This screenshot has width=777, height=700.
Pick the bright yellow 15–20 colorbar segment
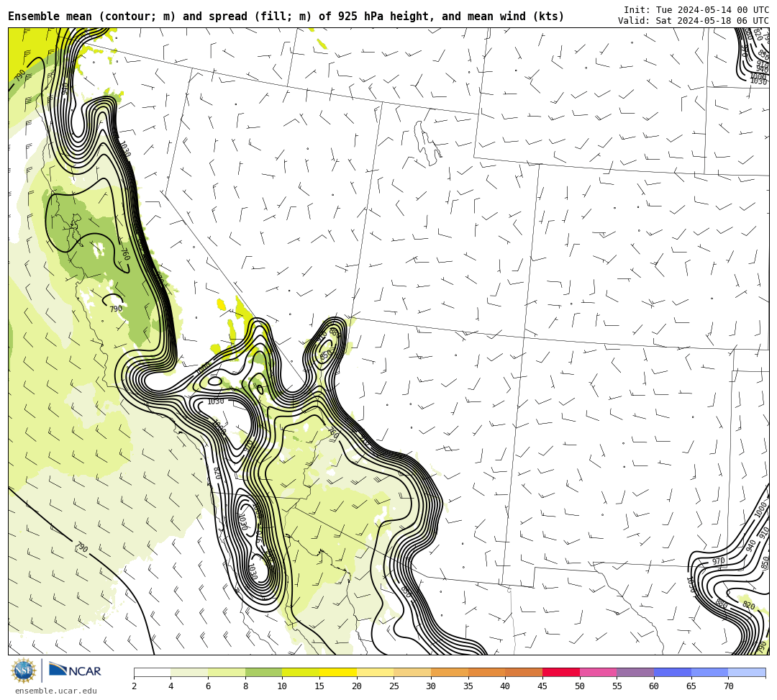tap(338, 672)
